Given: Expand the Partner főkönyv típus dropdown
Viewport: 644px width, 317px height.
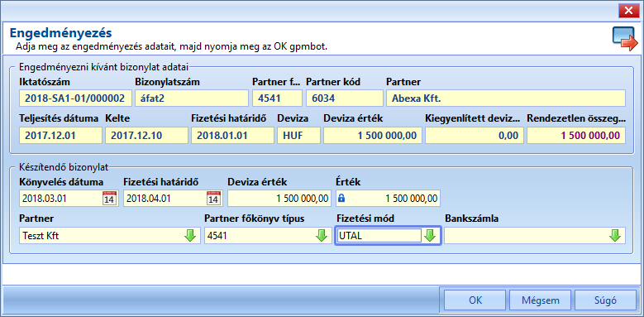Looking at the screenshot, I should point(322,236).
